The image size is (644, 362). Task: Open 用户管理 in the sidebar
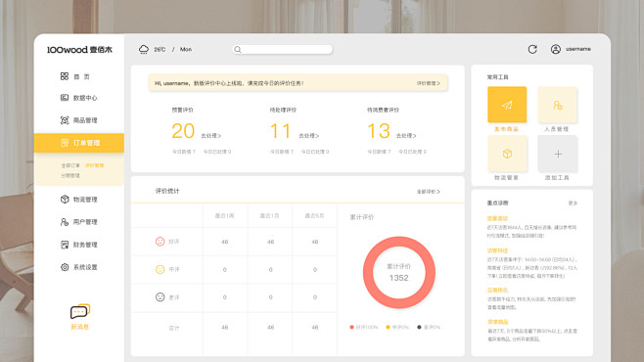pos(79,222)
